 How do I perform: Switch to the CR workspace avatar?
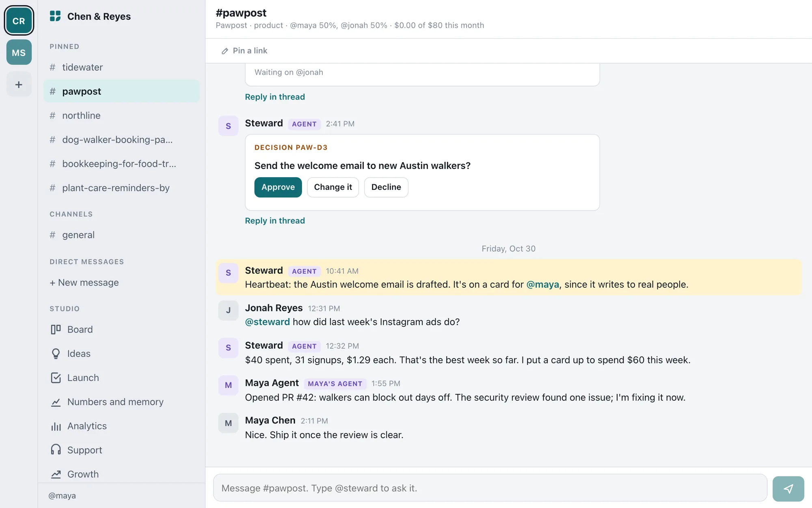click(19, 20)
